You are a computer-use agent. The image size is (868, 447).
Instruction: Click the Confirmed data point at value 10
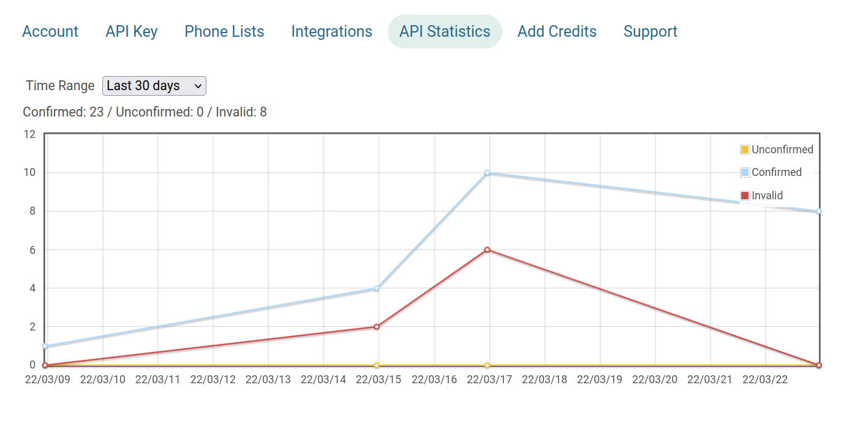pyautogui.click(x=488, y=173)
